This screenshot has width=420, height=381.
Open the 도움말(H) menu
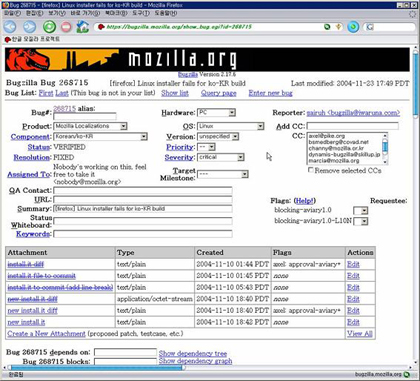point(165,13)
